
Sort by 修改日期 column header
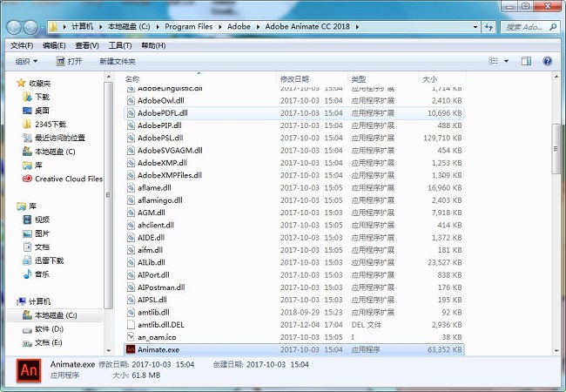point(296,79)
